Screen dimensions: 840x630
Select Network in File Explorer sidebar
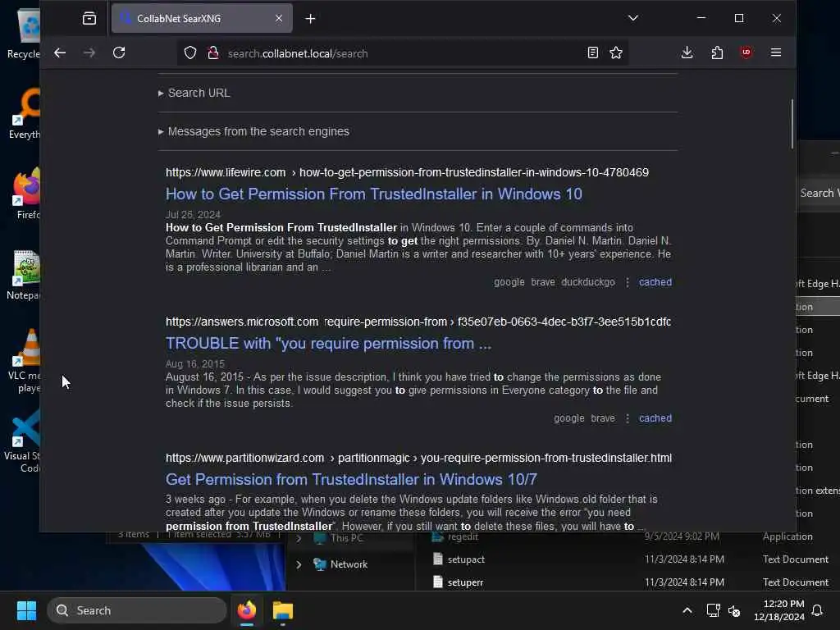[x=349, y=564]
